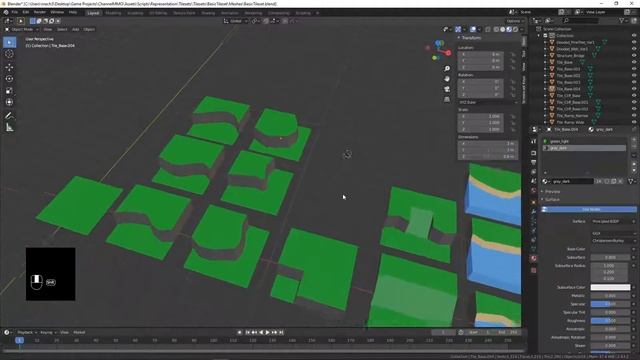This screenshot has height=360, width=640.
Task: Switch to Modeling workspace tab
Action: tap(113, 13)
